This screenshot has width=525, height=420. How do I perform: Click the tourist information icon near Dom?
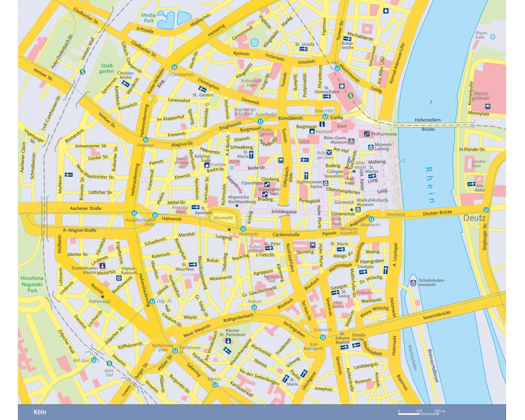tap(321, 124)
